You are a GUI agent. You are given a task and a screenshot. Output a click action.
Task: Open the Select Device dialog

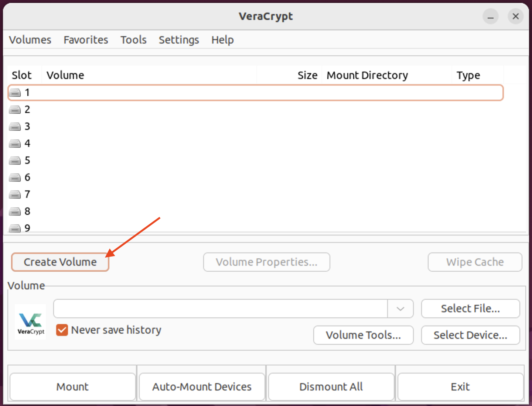point(470,335)
